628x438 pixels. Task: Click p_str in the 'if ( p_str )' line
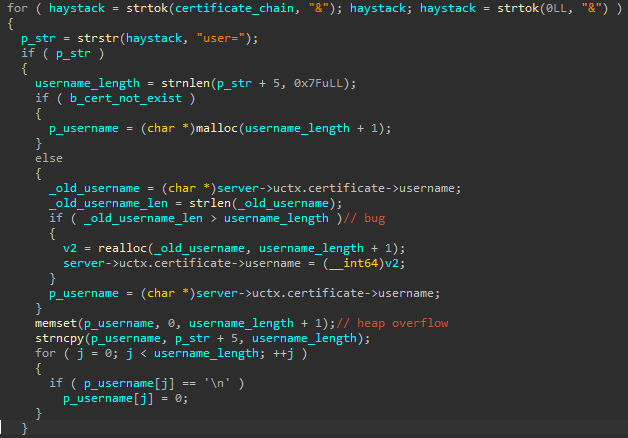[74, 53]
